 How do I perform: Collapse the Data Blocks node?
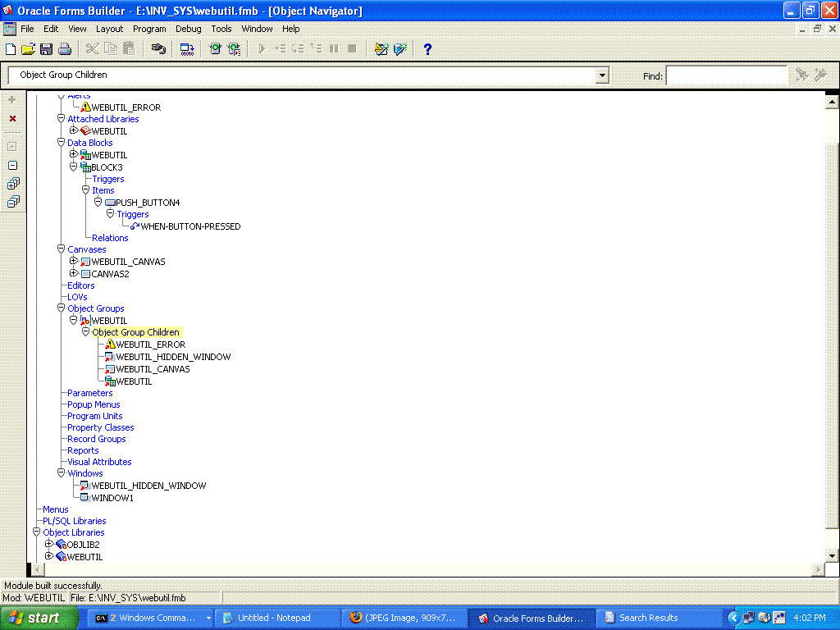61,143
